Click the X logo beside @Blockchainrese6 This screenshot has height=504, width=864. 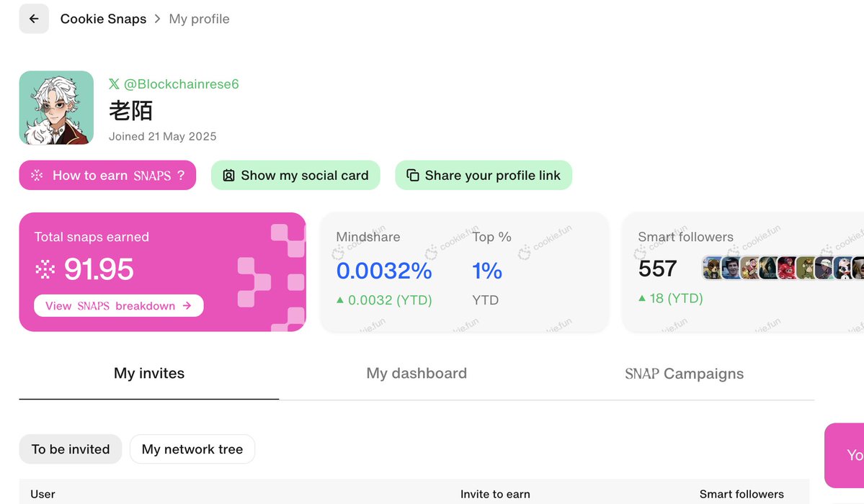[114, 84]
